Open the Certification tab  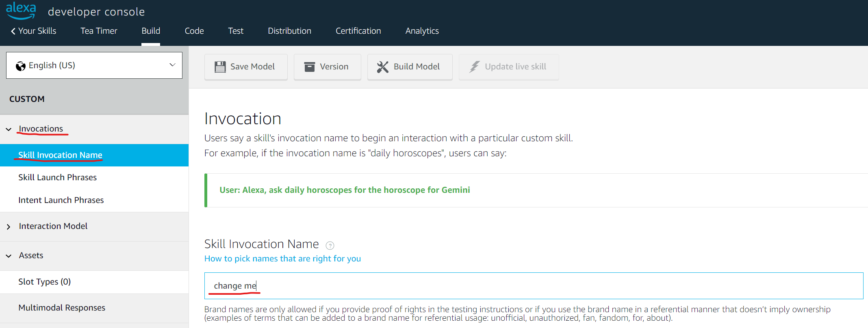click(358, 31)
